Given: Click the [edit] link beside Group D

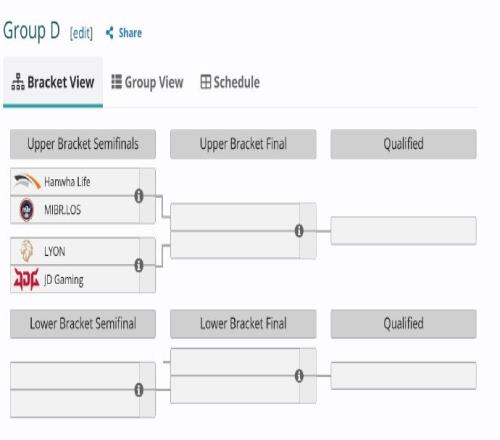Looking at the screenshot, I should (81, 33).
